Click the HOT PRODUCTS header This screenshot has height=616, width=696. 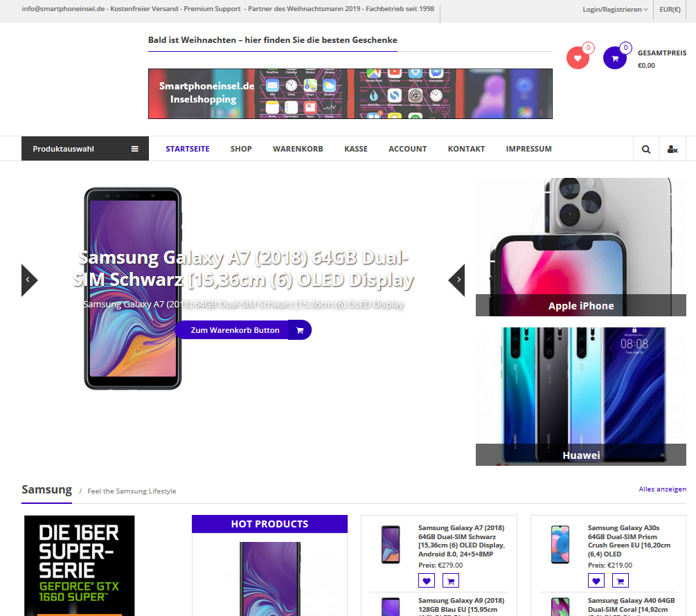point(270,524)
